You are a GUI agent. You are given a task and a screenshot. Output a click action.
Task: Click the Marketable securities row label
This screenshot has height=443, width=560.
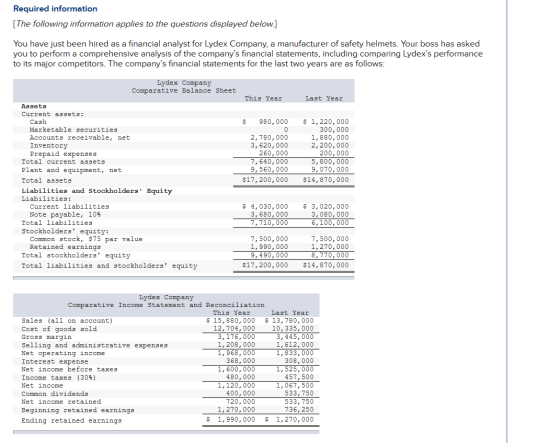pos(74,130)
